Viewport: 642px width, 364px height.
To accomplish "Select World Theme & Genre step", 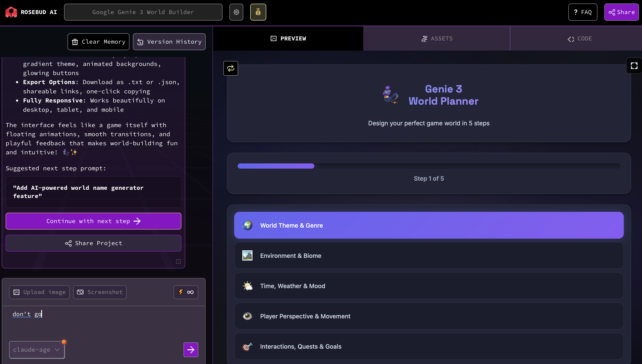I will tap(429, 225).
